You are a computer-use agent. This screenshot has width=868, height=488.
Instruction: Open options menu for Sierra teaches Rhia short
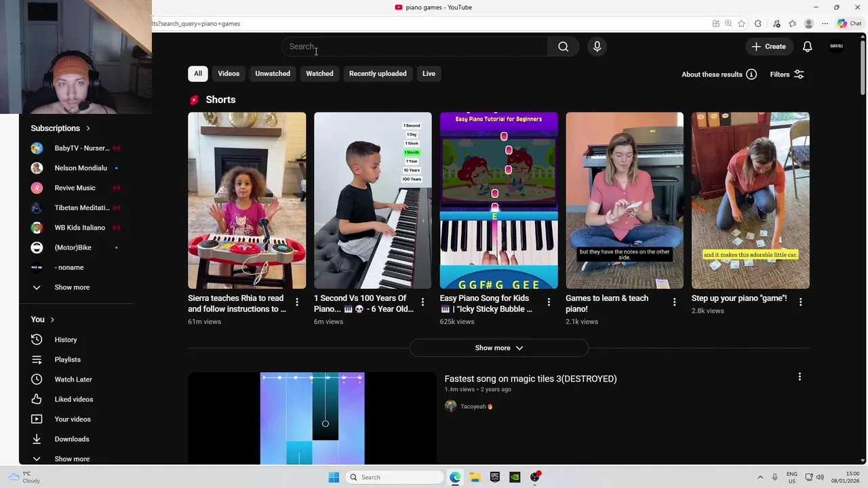pos(296,302)
